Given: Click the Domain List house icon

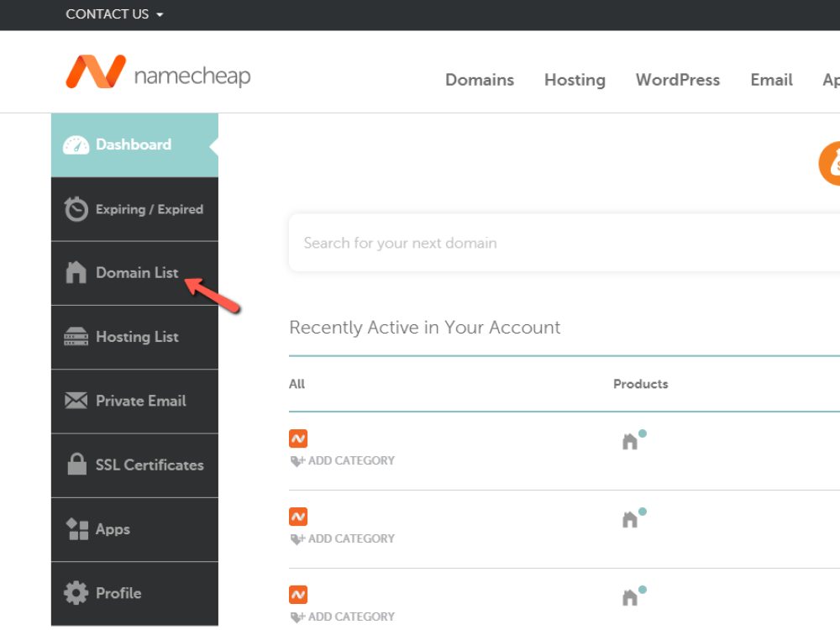Looking at the screenshot, I should pos(76,272).
